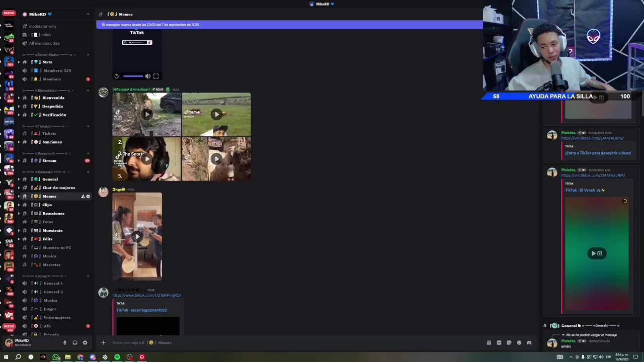This screenshot has height=362, width=644.
Task: Open the Verificación channel
Action: click(55, 115)
